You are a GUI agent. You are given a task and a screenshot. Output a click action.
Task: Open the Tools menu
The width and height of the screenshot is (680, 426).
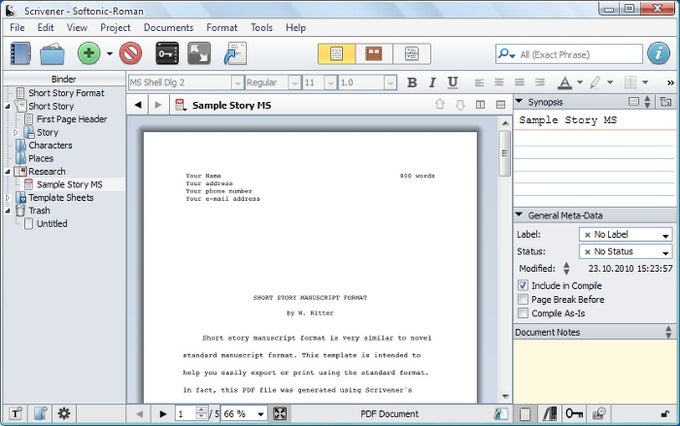tap(262, 28)
